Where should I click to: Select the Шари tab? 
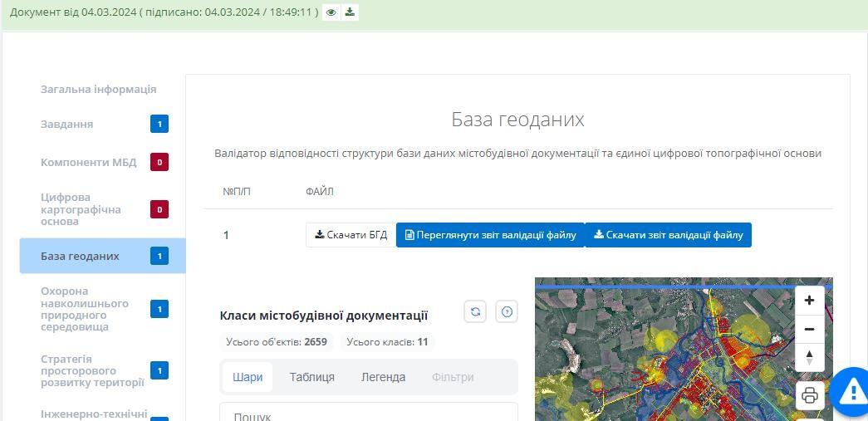[248, 377]
